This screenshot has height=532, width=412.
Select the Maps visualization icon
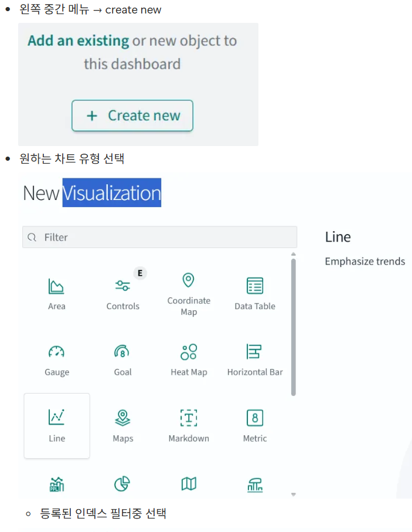122,418
